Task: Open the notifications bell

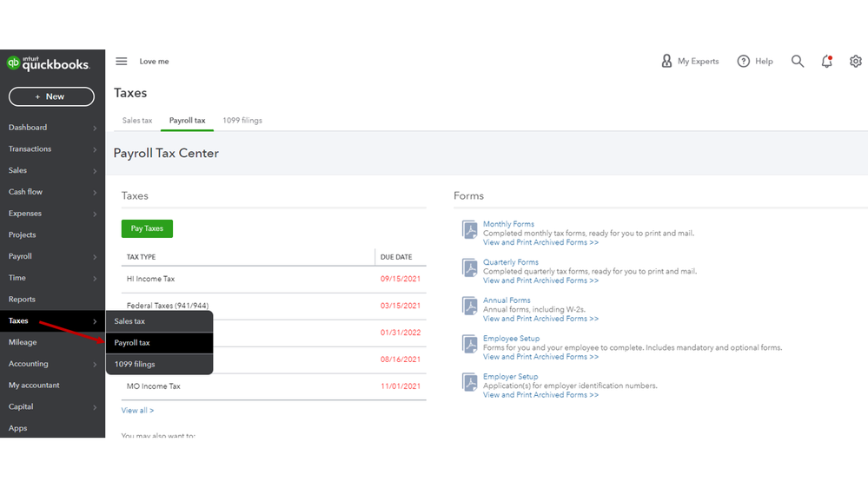Action: (x=827, y=62)
